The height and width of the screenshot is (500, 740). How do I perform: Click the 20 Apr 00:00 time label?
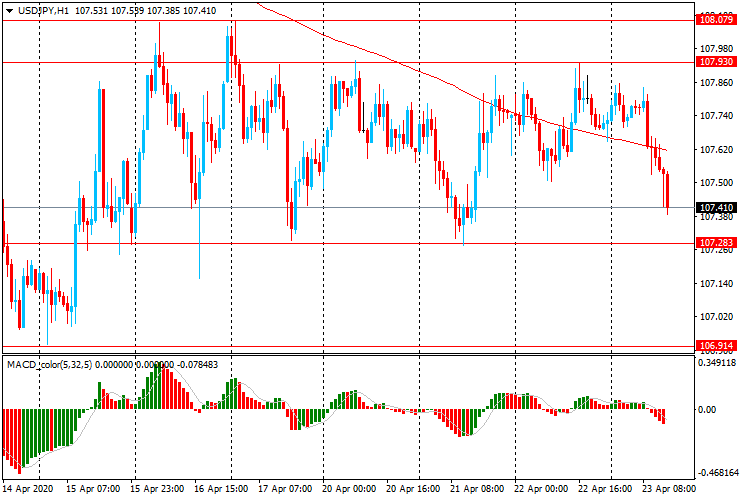(349, 489)
